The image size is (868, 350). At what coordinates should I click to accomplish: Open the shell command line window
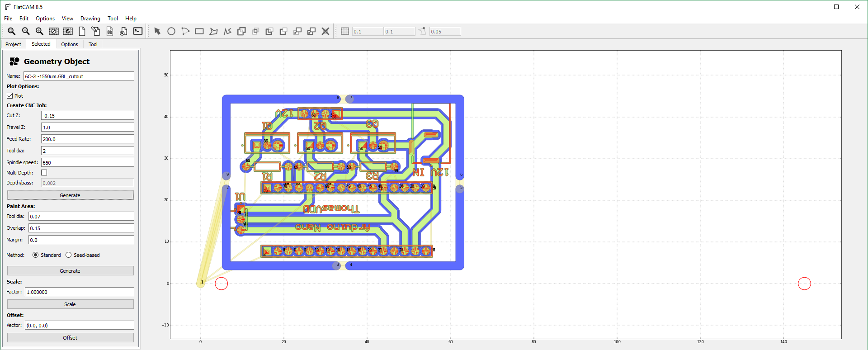pos(138,31)
